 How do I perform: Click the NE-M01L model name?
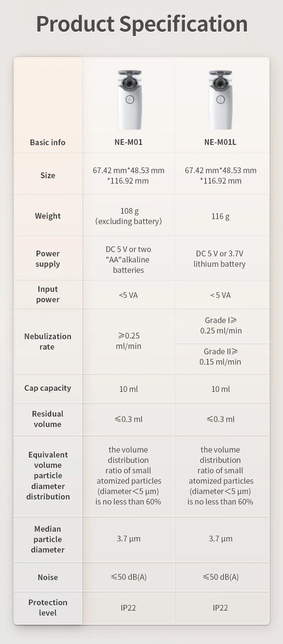(x=220, y=142)
